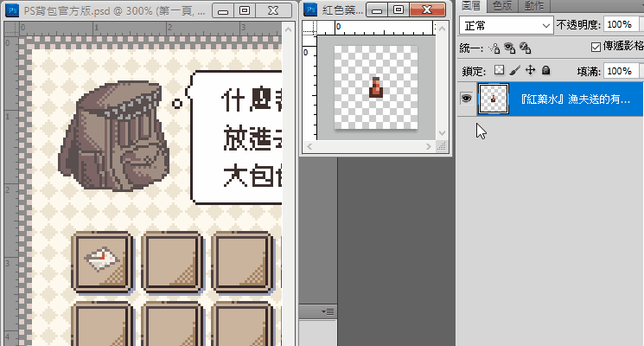The image size is (644, 346).
Task: Click scroll left arrow in 紅色藥 window
Action: click(x=309, y=146)
